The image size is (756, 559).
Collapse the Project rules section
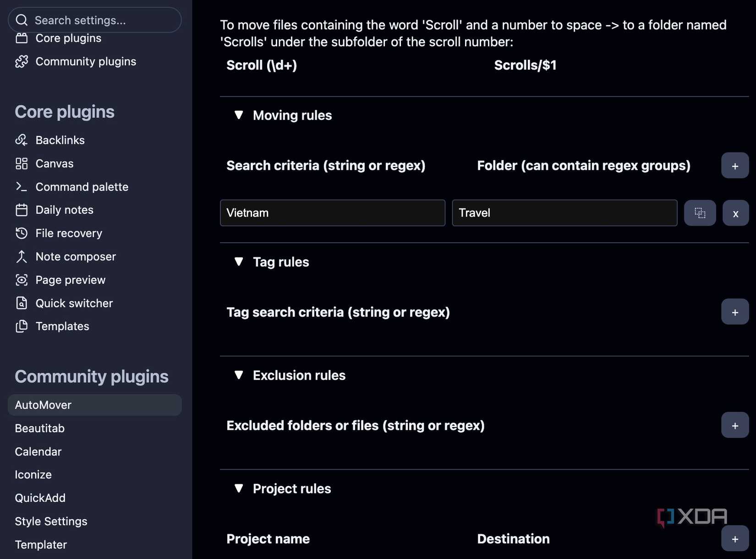coord(239,488)
